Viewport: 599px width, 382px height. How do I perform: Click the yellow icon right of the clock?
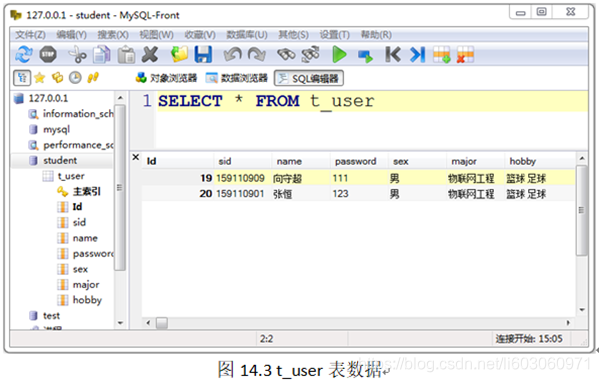click(x=93, y=78)
